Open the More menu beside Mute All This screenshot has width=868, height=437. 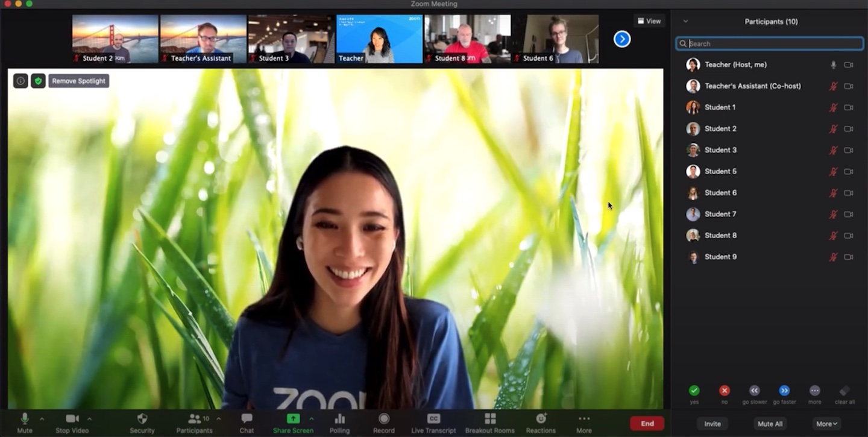(x=826, y=424)
